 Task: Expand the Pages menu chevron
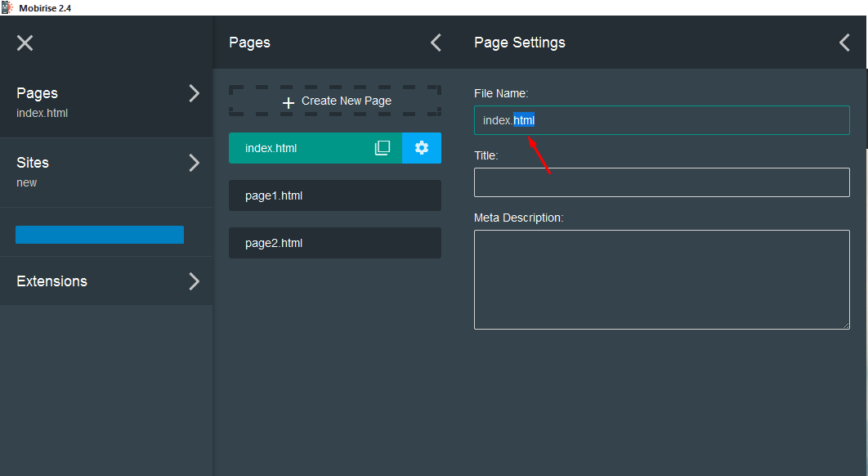(194, 93)
